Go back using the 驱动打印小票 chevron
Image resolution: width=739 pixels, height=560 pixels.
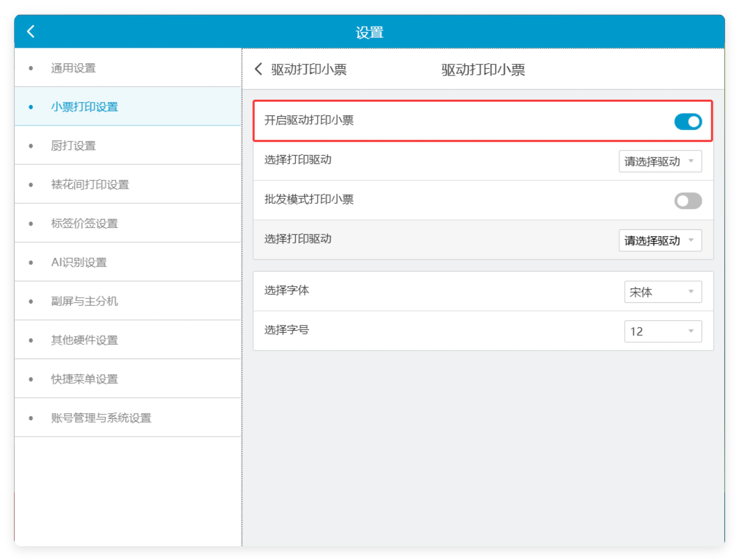258,69
